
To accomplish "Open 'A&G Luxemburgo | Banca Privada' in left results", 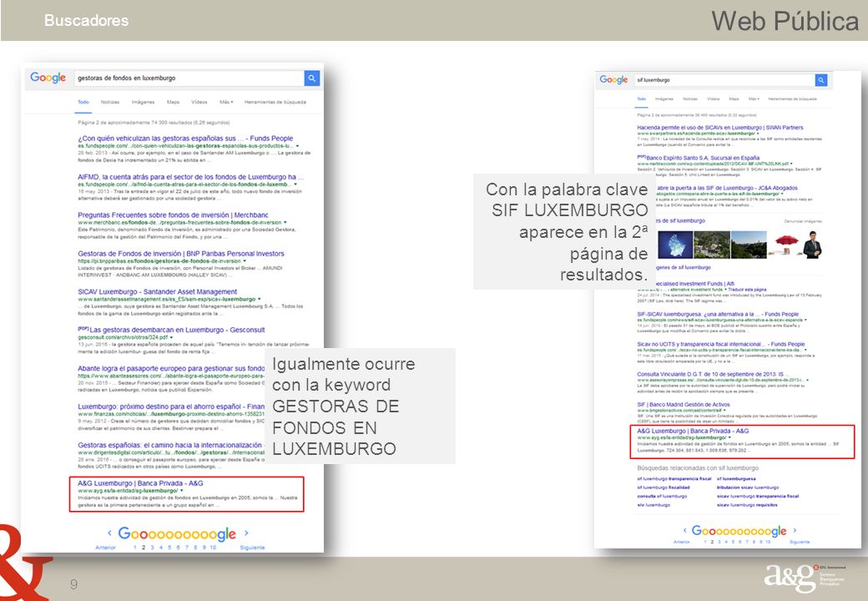I will click(140, 483).
